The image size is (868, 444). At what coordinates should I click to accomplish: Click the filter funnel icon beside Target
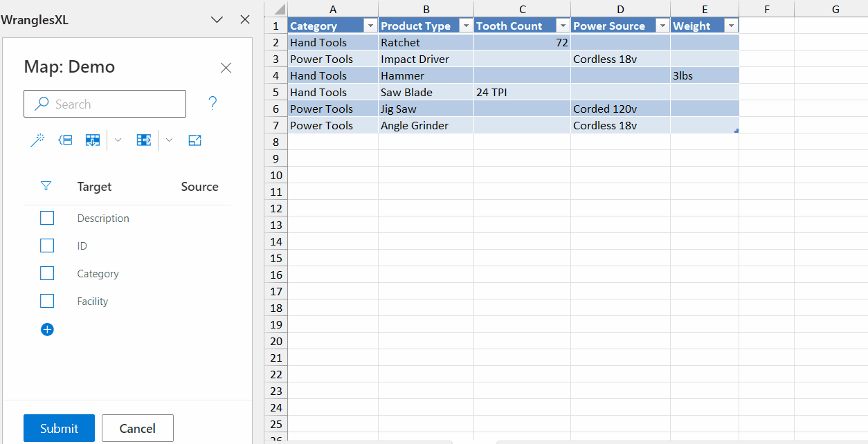[46, 186]
